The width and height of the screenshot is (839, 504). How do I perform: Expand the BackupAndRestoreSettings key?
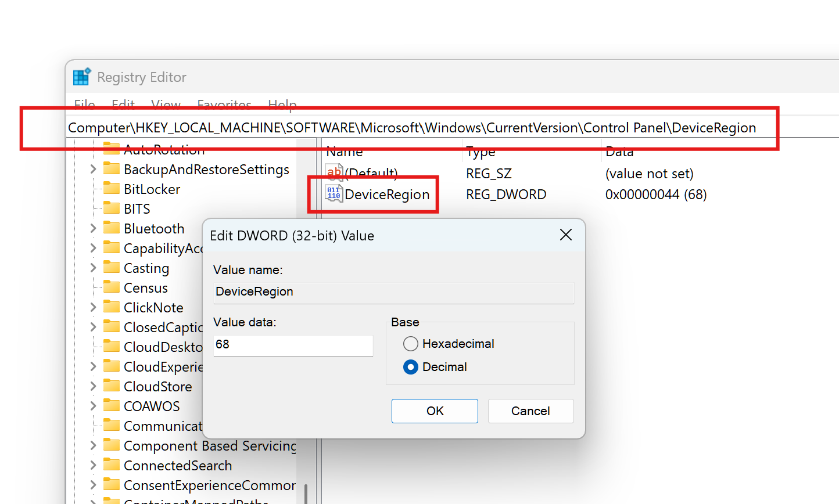tap(93, 169)
